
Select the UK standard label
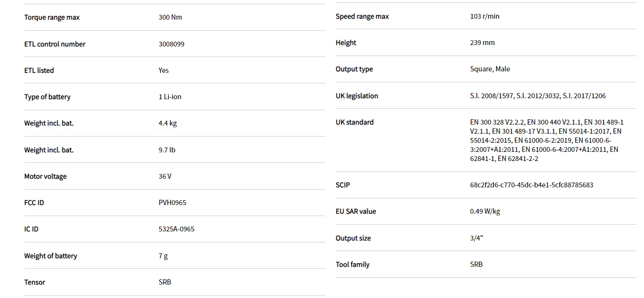tap(355, 122)
